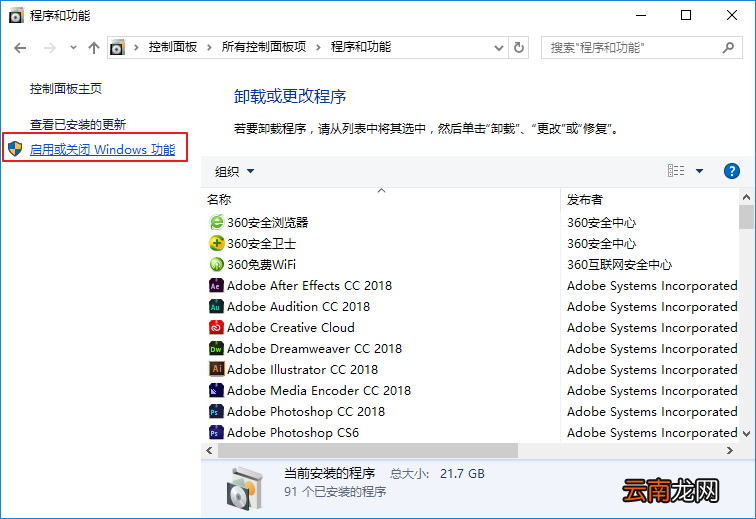Image resolution: width=756 pixels, height=519 pixels.
Task: Click the Photoshop CS6 Ps icon
Action: 216,432
